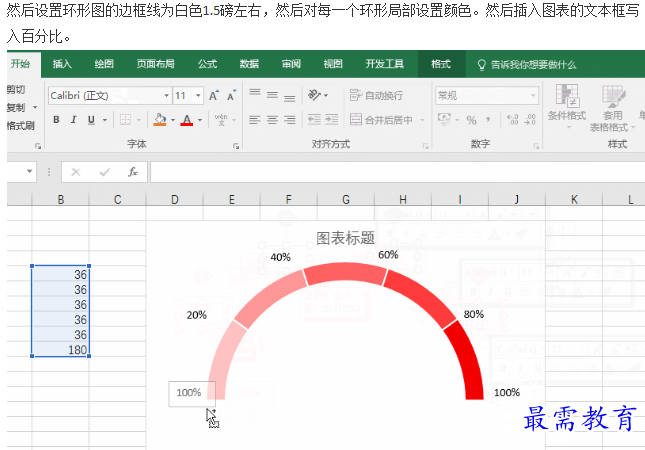645x450 pixels.
Task: Increase font size with large A
Action: [213, 95]
